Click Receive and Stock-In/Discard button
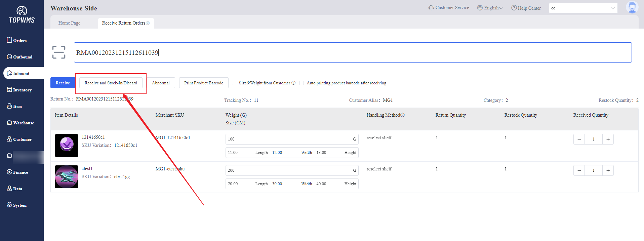This screenshot has height=241, width=644. pyautogui.click(x=111, y=83)
